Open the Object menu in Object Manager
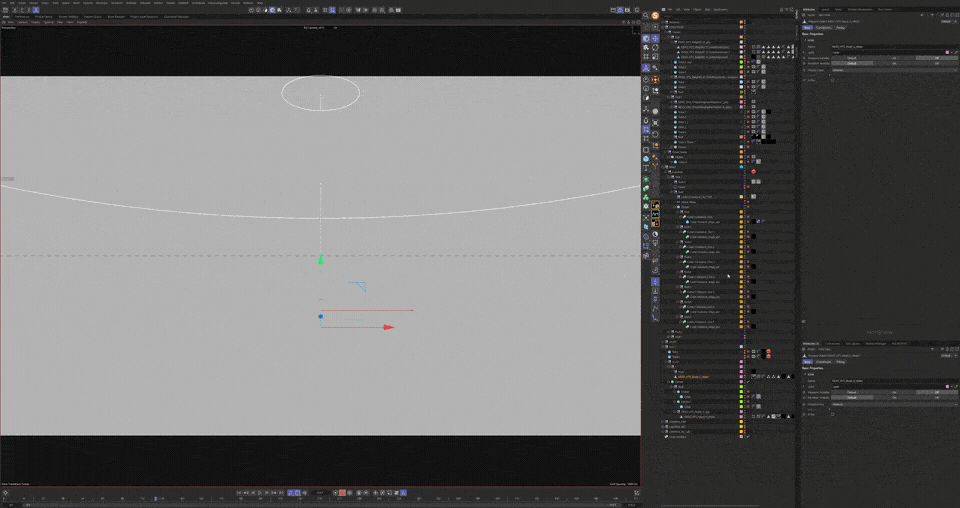Viewport: 960px width, 508px height. pyautogui.click(x=697, y=10)
